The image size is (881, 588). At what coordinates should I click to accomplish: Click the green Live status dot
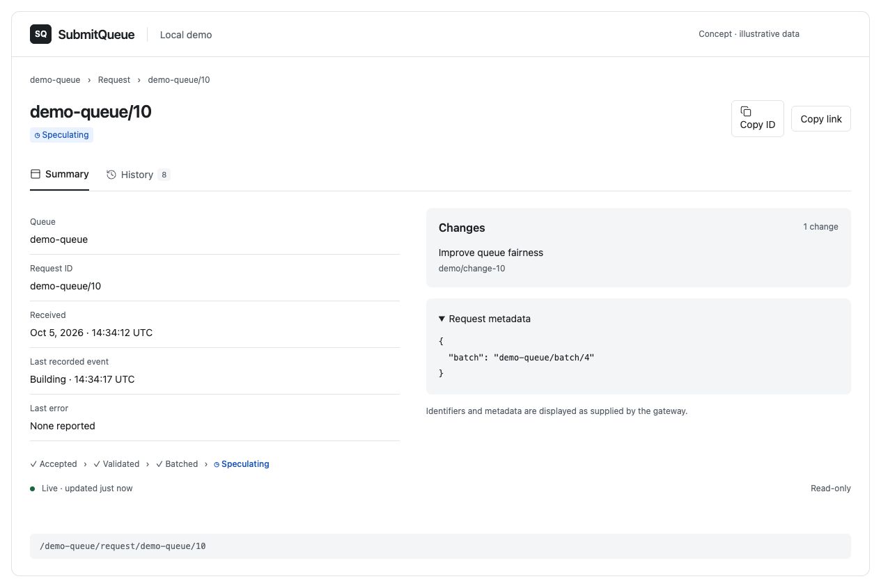(x=32, y=488)
